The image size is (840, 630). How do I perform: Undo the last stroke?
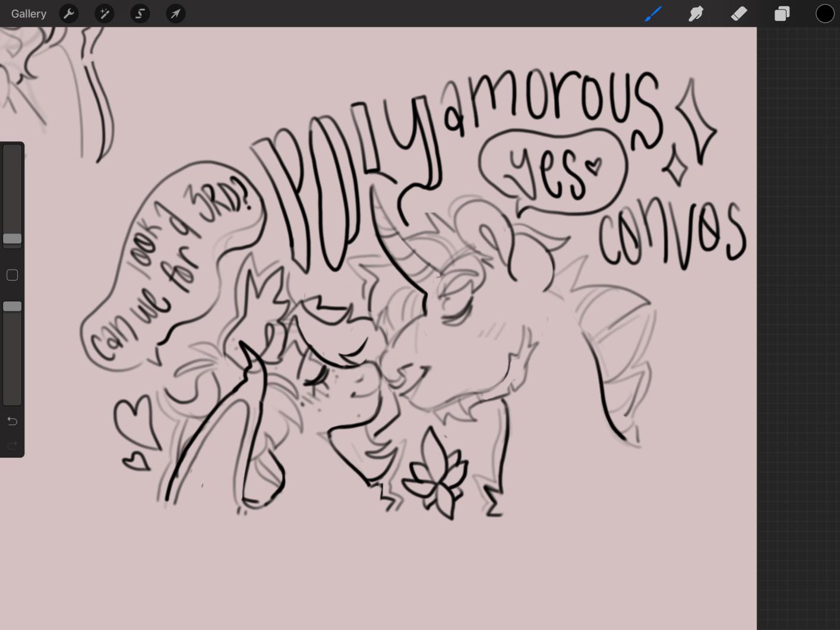12,421
